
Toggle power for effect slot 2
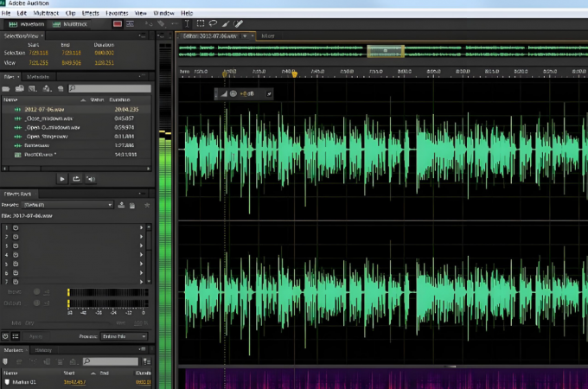[16, 237]
